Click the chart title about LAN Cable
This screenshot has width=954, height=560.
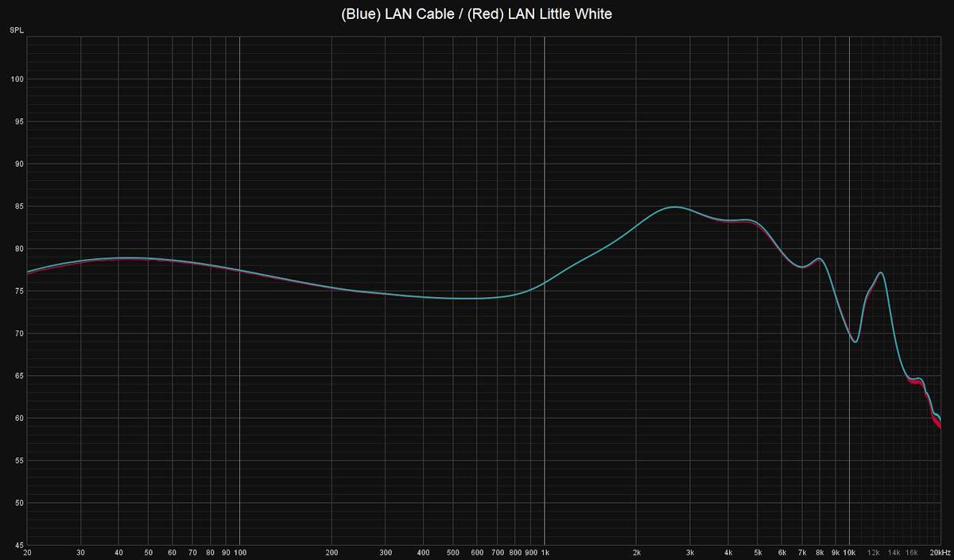pyautogui.click(x=477, y=14)
